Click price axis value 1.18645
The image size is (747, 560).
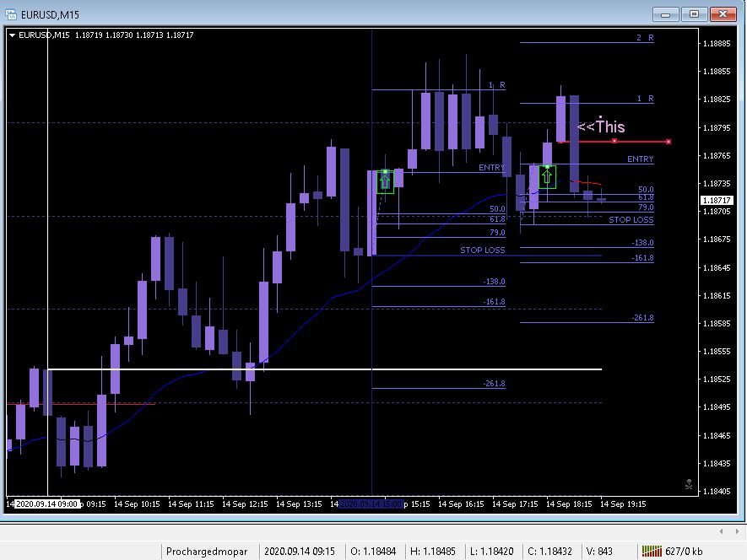click(x=717, y=267)
